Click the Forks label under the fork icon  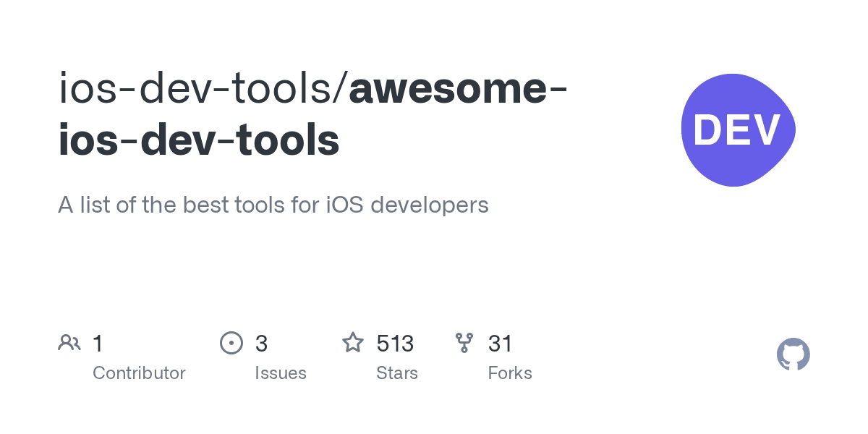tap(510, 373)
